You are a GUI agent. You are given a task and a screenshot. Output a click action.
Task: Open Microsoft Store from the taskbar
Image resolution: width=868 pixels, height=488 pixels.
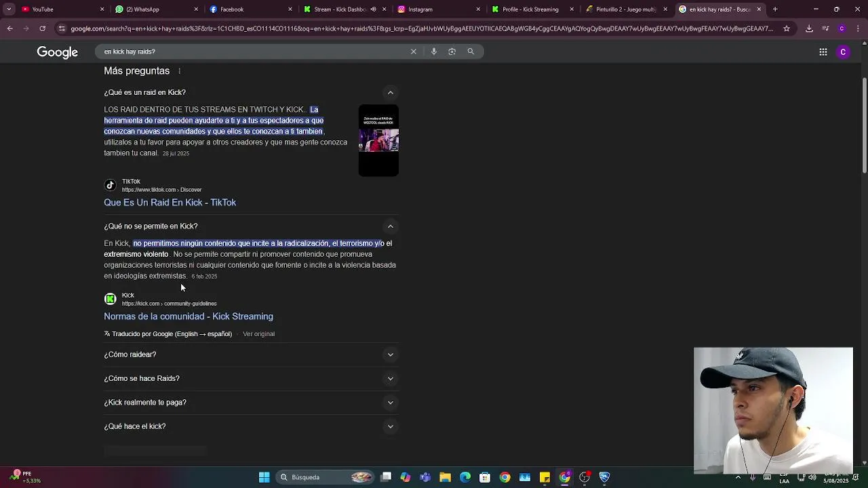(x=485, y=477)
